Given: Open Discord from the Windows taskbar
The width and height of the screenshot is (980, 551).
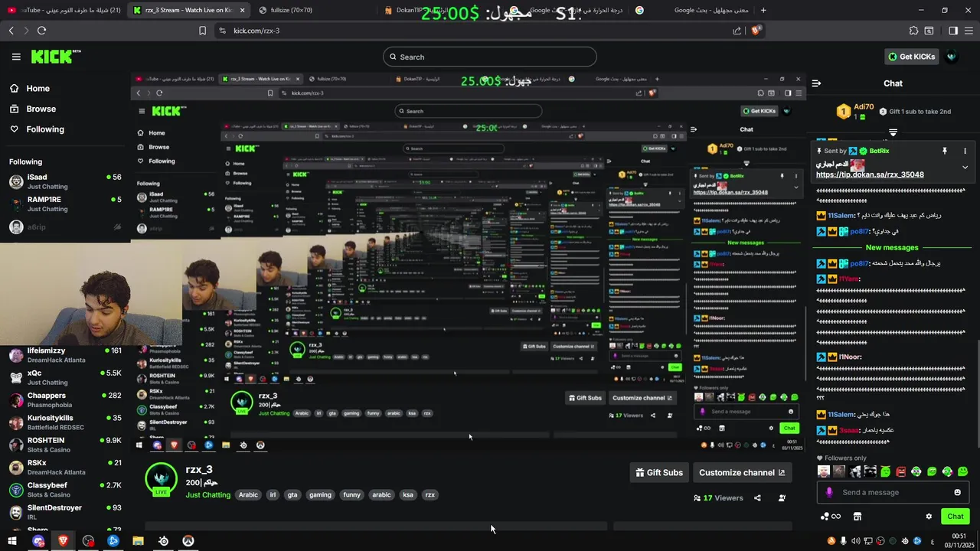Looking at the screenshot, I should pyautogui.click(x=38, y=541).
